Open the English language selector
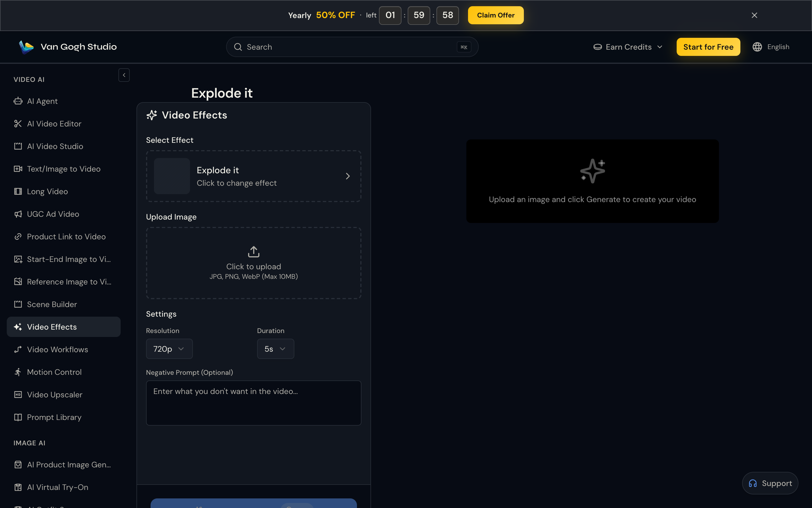Image resolution: width=812 pixels, height=508 pixels. (771, 47)
